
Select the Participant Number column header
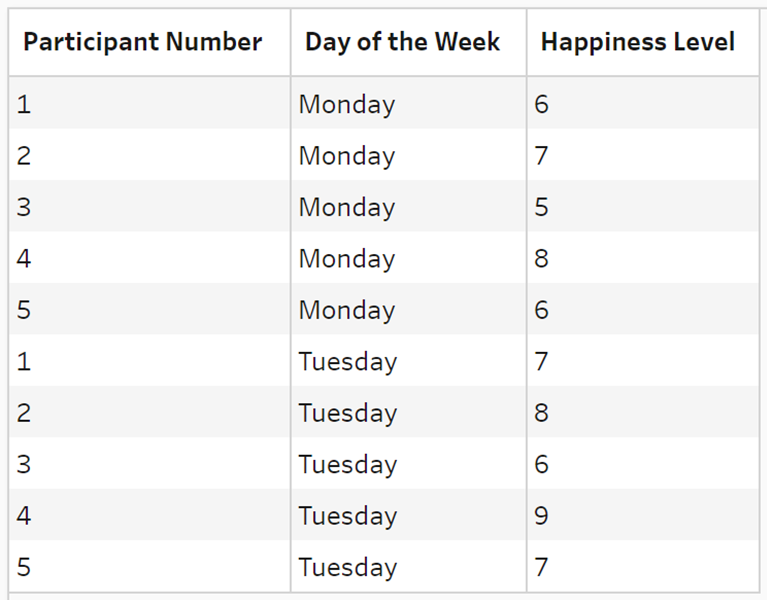142,42
